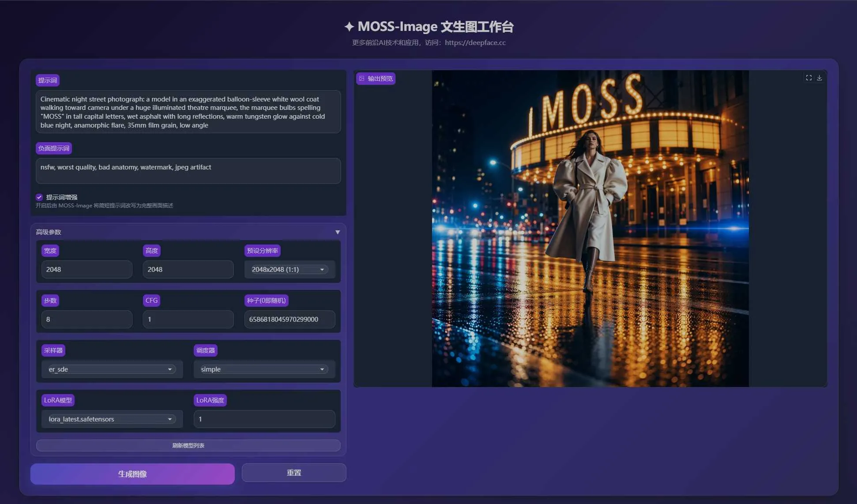Toggle the 提示词增强 checkbox
The height and width of the screenshot is (504, 857).
coord(39,197)
